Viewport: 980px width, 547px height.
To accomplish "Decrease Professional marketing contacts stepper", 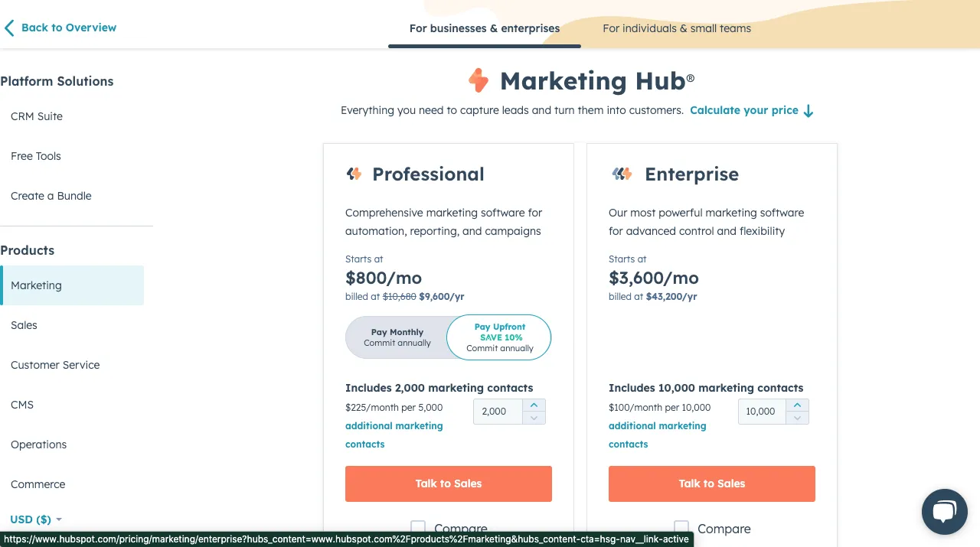I will (534, 418).
